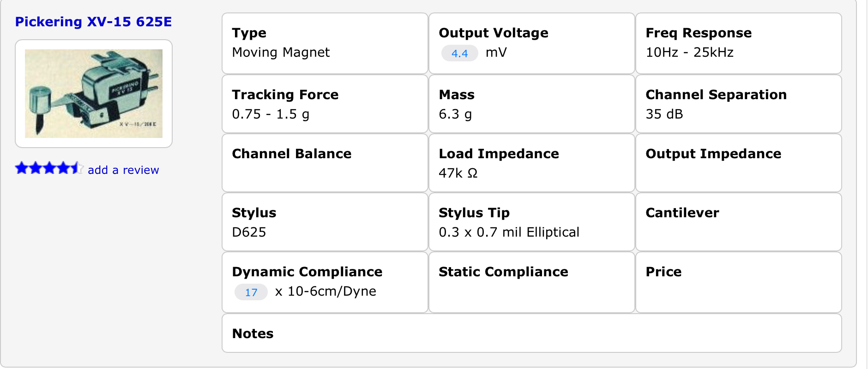Click the second blue rating star
The width and height of the screenshot is (868, 369).
[36, 168]
